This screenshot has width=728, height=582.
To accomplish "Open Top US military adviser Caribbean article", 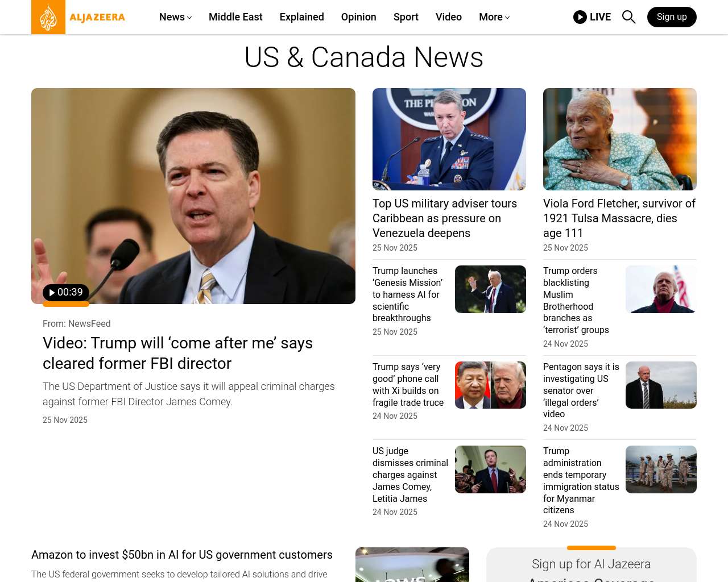I will click(445, 218).
